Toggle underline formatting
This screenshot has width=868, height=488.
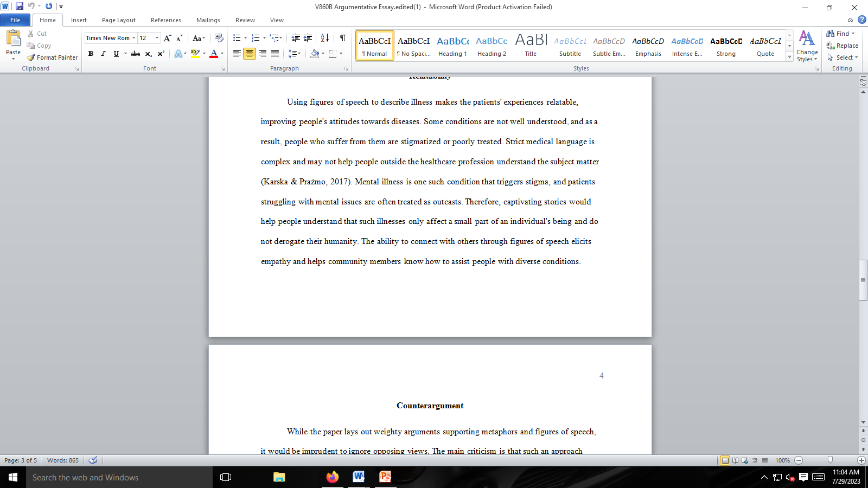[x=116, y=54]
